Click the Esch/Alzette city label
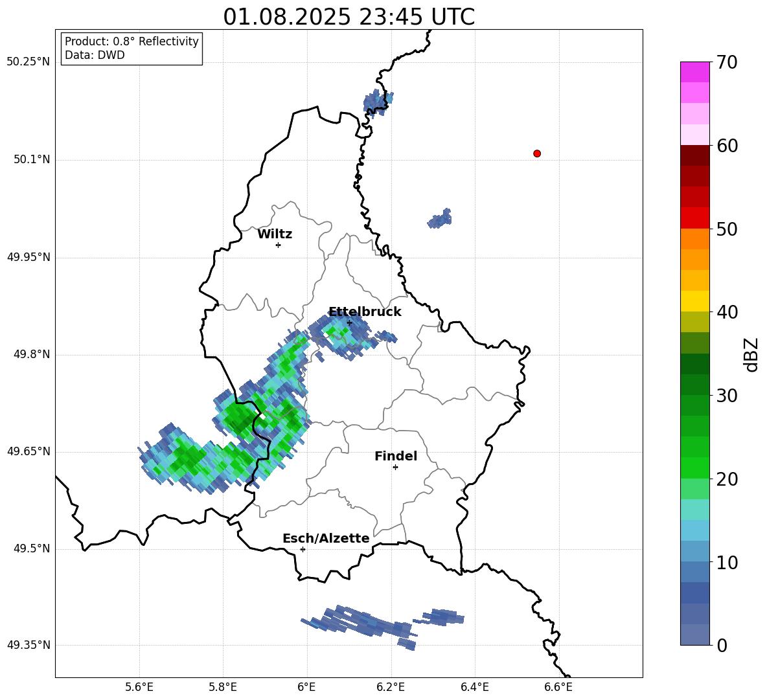This screenshot has width=767, height=700. coord(326,538)
